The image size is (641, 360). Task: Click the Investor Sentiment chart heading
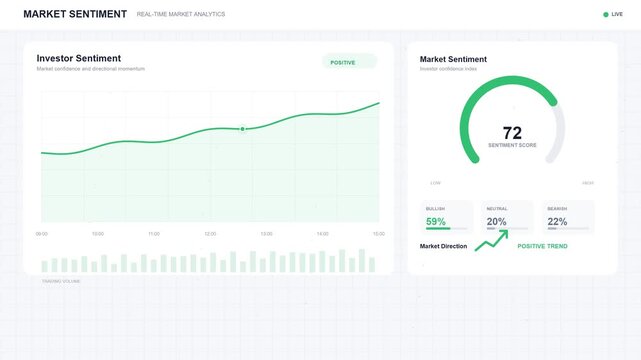[x=78, y=58]
